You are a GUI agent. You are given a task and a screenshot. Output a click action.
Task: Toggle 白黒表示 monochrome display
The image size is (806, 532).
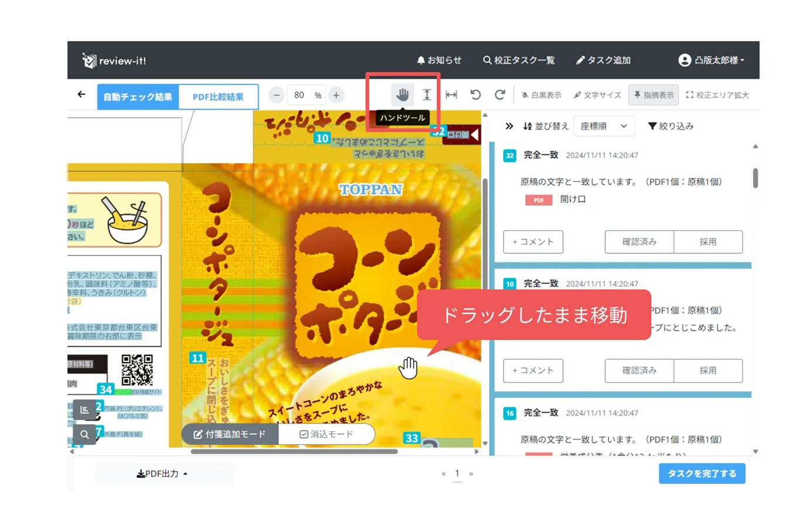click(x=541, y=95)
